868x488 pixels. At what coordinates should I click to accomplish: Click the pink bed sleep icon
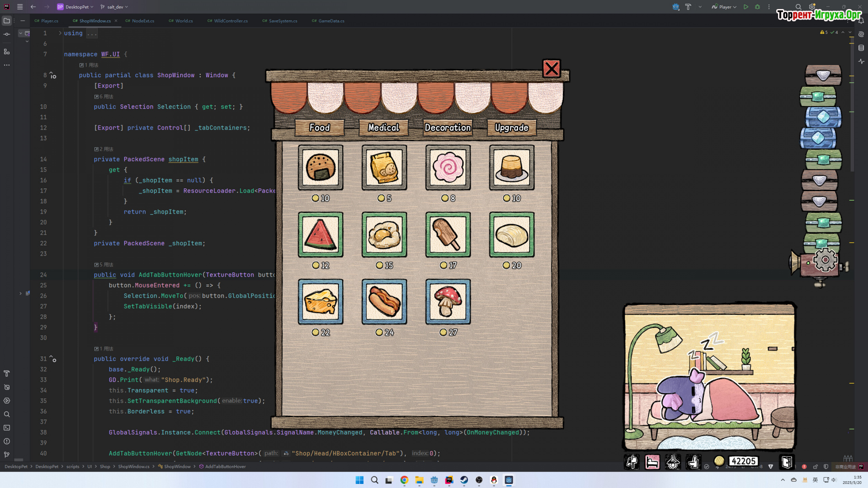tap(652, 462)
